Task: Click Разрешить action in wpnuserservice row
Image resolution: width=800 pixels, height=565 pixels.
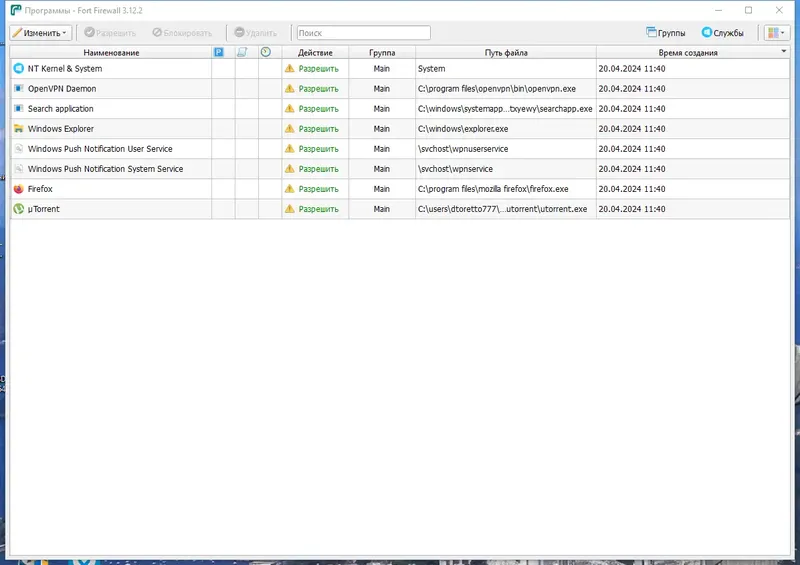Action: 318,149
